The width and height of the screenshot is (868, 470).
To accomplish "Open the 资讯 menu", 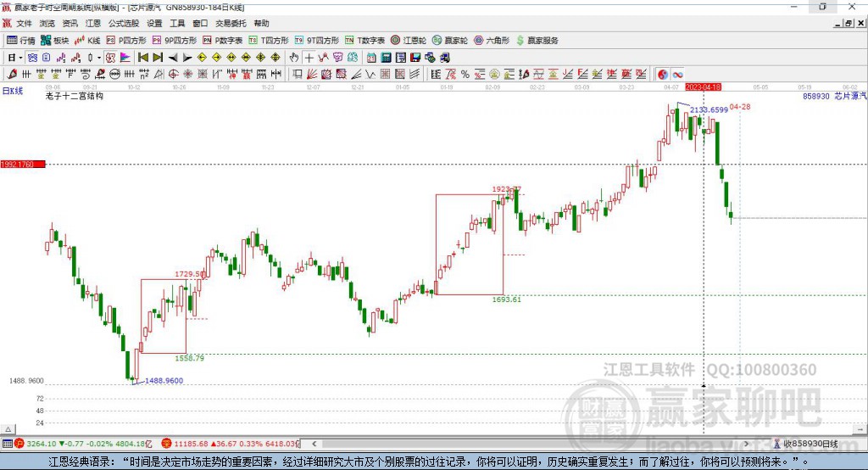I will (x=70, y=23).
